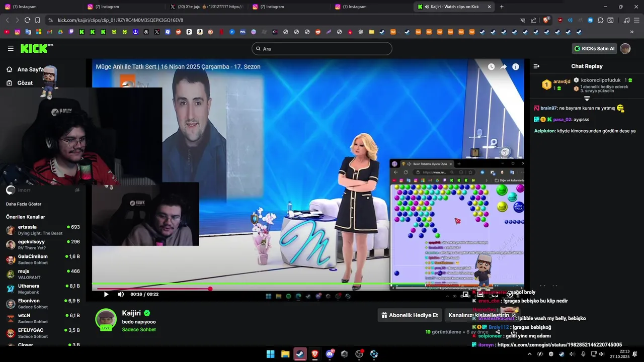The image size is (644, 362).
Task: Open GalaCimBom recommended channel
Action: pos(43,259)
